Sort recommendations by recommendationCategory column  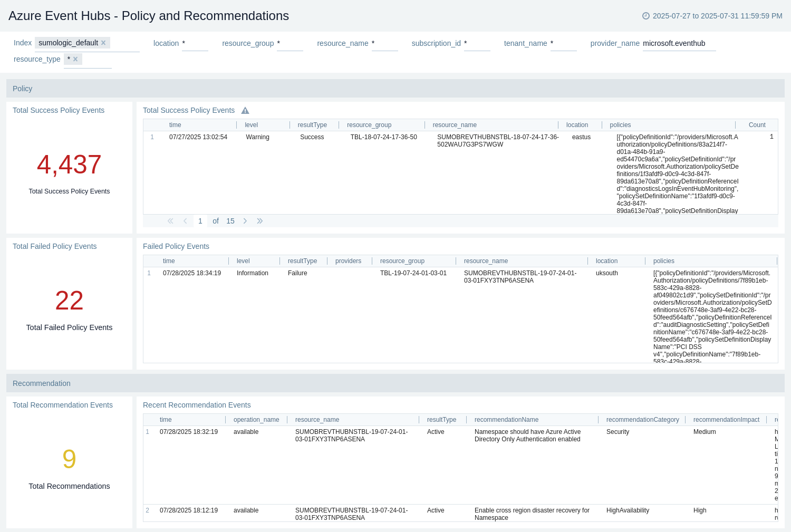pyautogui.click(x=642, y=420)
